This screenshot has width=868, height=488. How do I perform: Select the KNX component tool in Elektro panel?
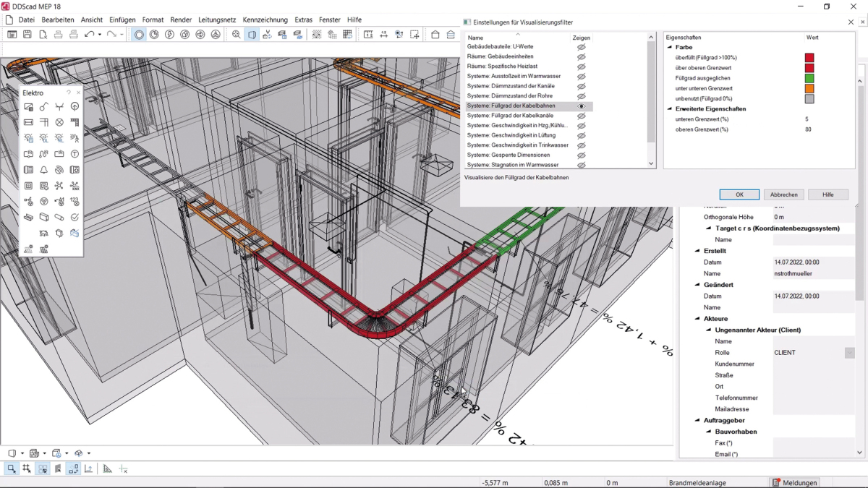pyautogui.click(x=75, y=187)
